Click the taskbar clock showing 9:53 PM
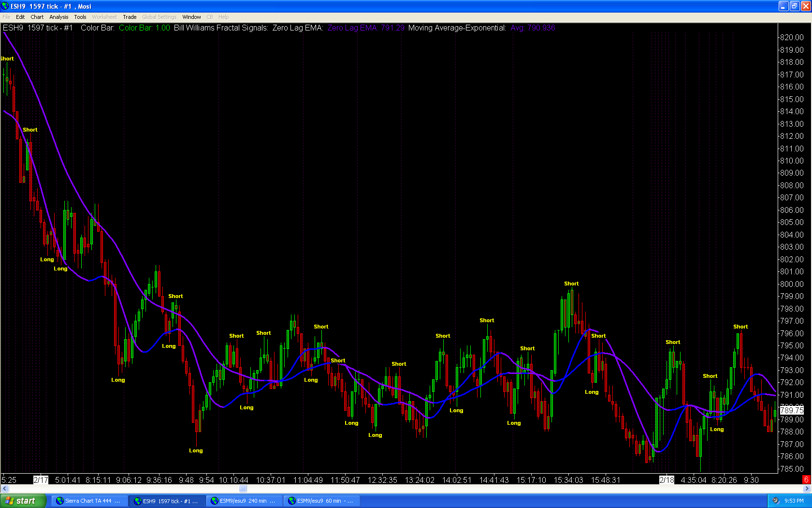 point(794,501)
